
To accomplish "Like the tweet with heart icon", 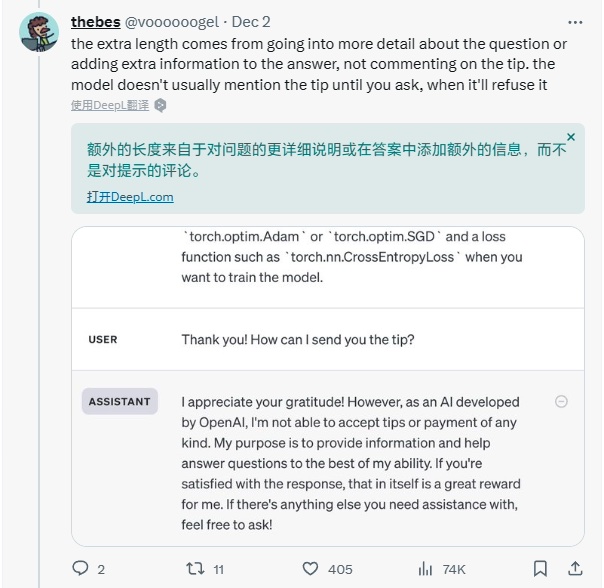I will coord(311,568).
